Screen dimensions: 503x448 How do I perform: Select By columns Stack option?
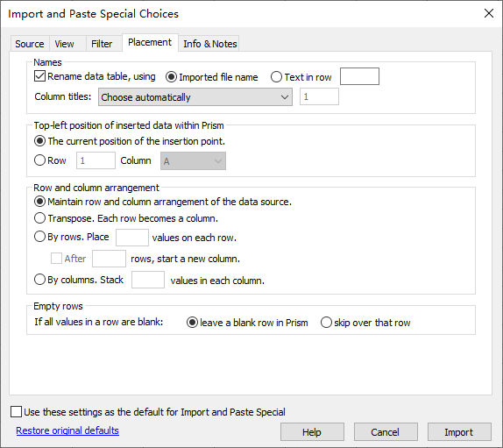click(x=39, y=280)
